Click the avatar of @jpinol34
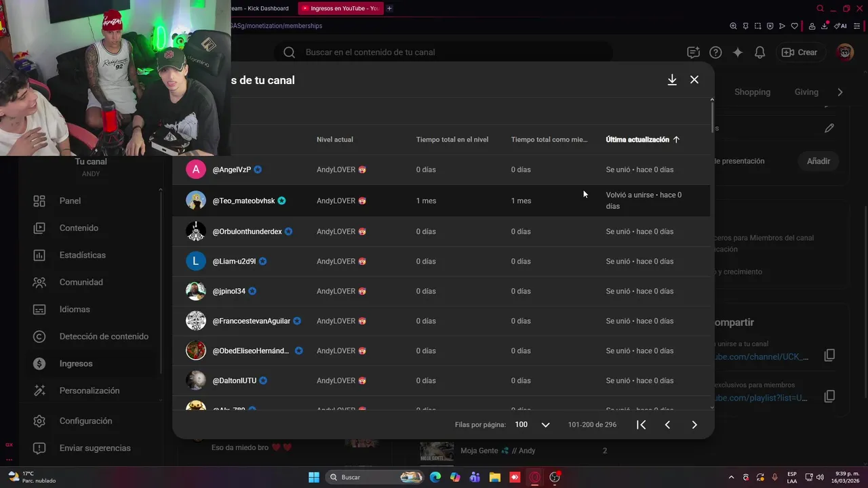 click(x=196, y=291)
